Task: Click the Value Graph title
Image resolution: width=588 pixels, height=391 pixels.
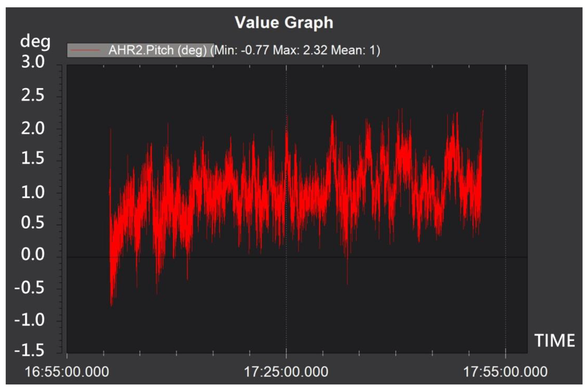Action: click(x=284, y=22)
